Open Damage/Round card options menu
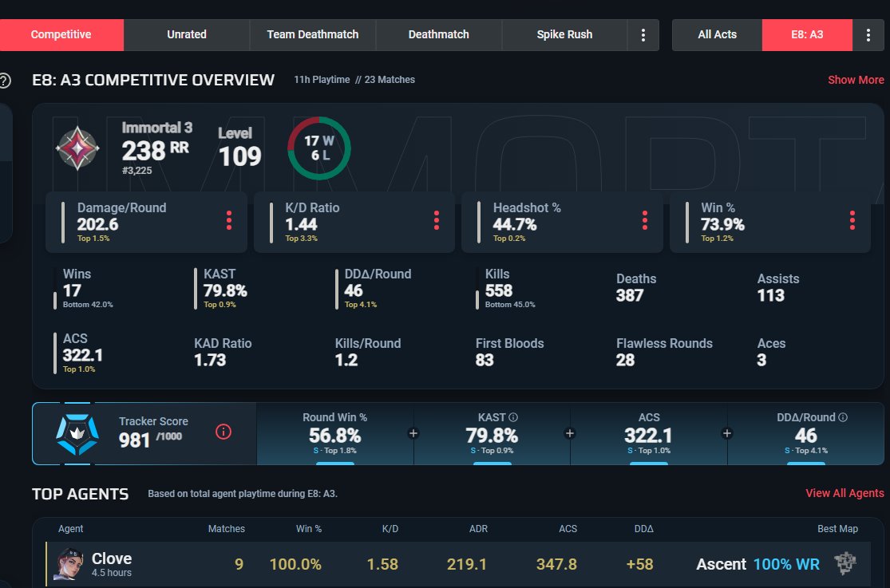 pyautogui.click(x=229, y=220)
